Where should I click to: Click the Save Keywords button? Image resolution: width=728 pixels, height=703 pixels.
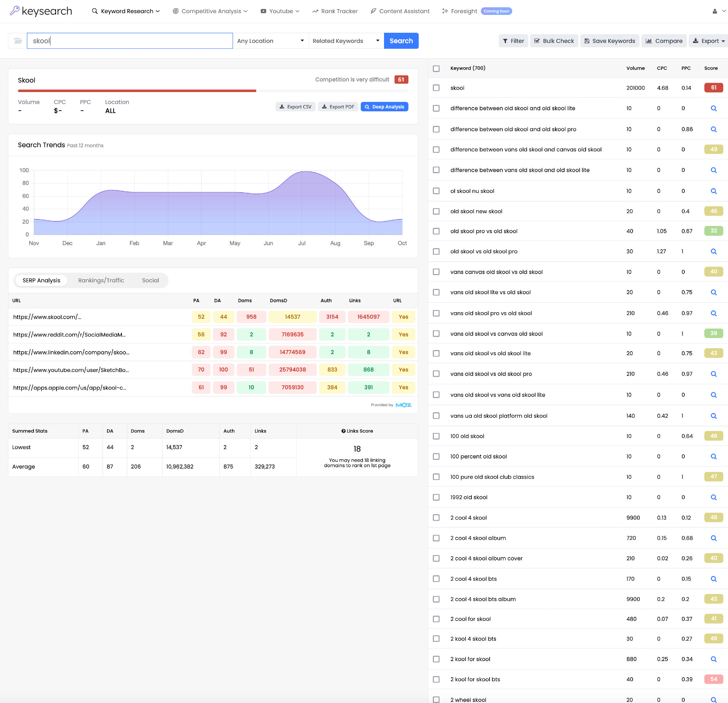[x=609, y=41]
